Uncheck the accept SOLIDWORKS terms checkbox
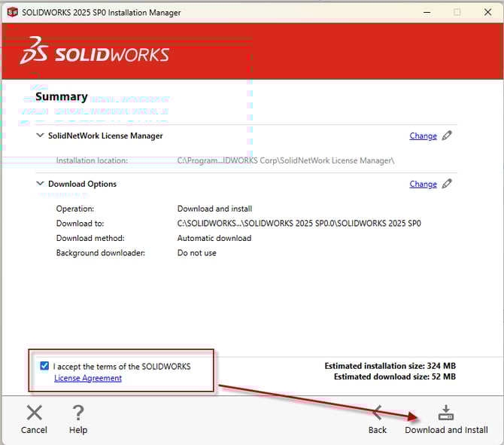The image size is (504, 445). pyautogui.click(x=45, y=367)
